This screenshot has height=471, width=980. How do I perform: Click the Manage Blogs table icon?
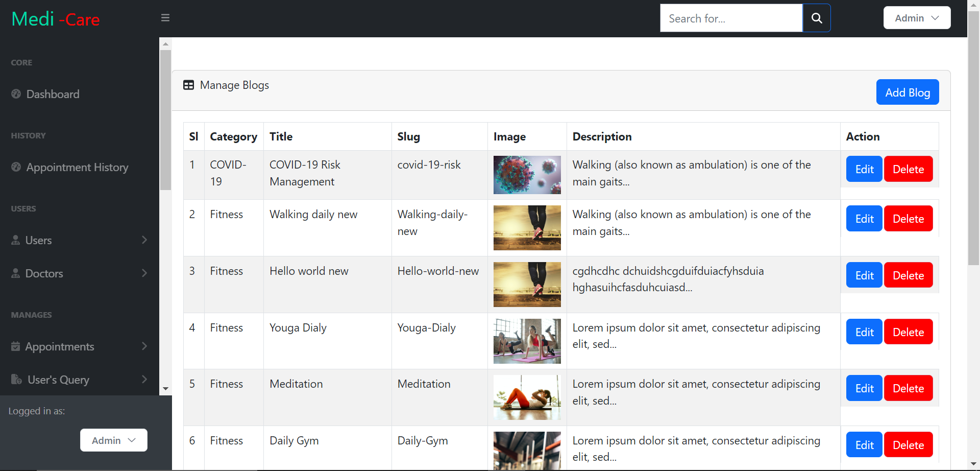[x=189, y=85]
